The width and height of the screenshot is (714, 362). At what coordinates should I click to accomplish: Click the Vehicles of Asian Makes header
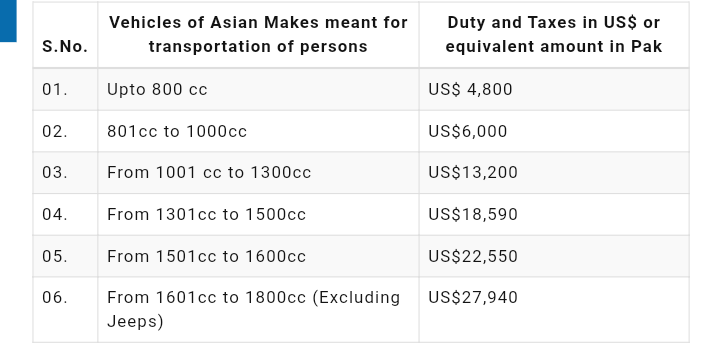(258, 34)
